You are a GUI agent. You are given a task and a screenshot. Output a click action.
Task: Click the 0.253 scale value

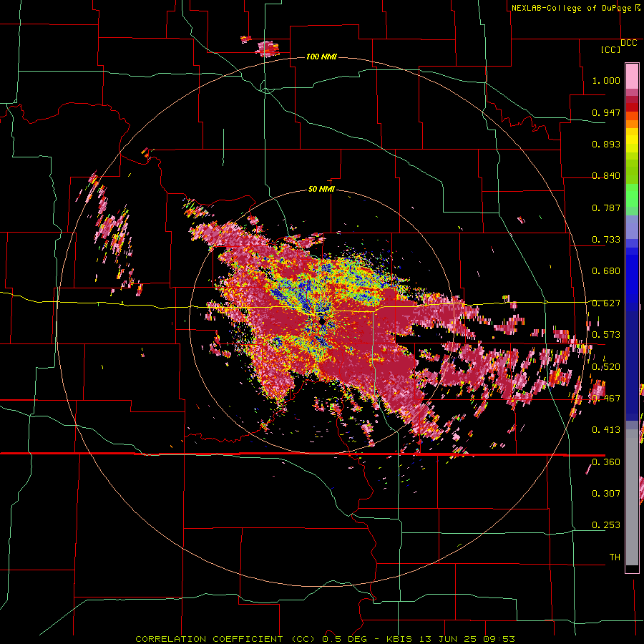(606, 525)
